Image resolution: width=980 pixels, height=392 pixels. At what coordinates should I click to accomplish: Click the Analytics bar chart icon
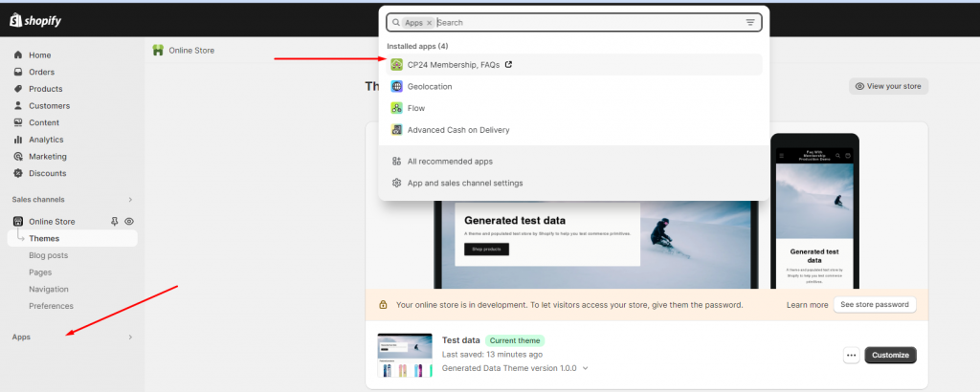18,140
